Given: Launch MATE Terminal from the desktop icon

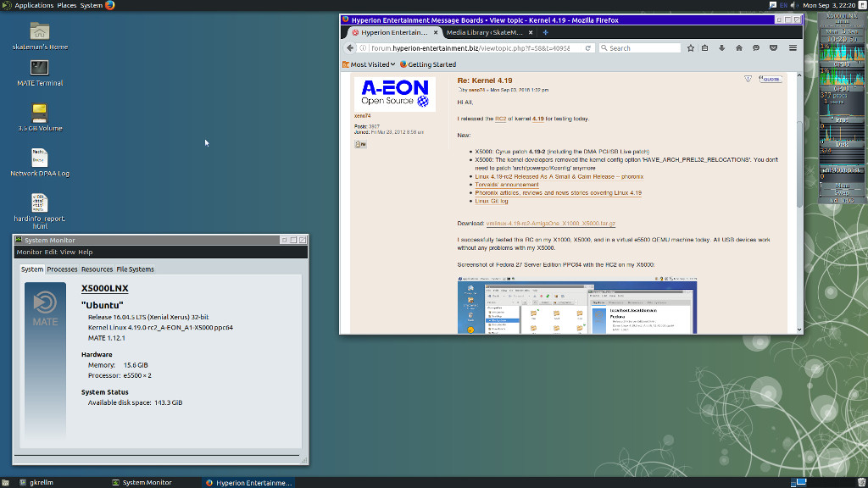Looking at the screenshot, I should pos(39,68).
